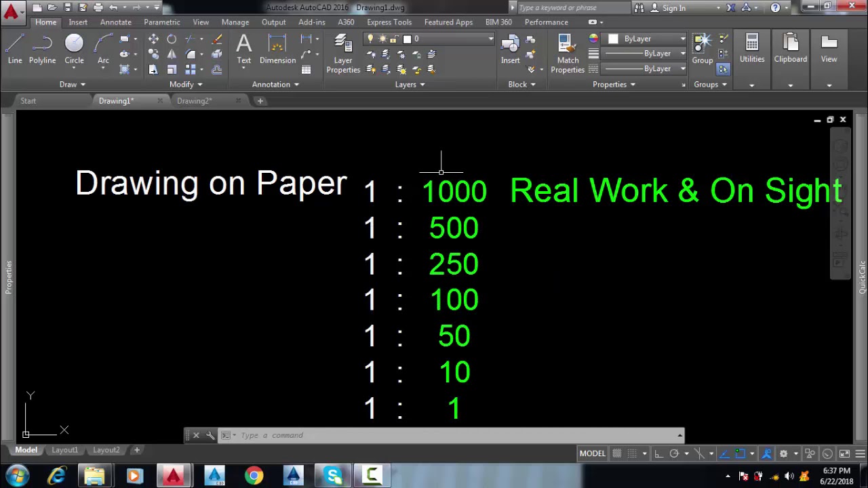Activate the Polyline tool

42,49
